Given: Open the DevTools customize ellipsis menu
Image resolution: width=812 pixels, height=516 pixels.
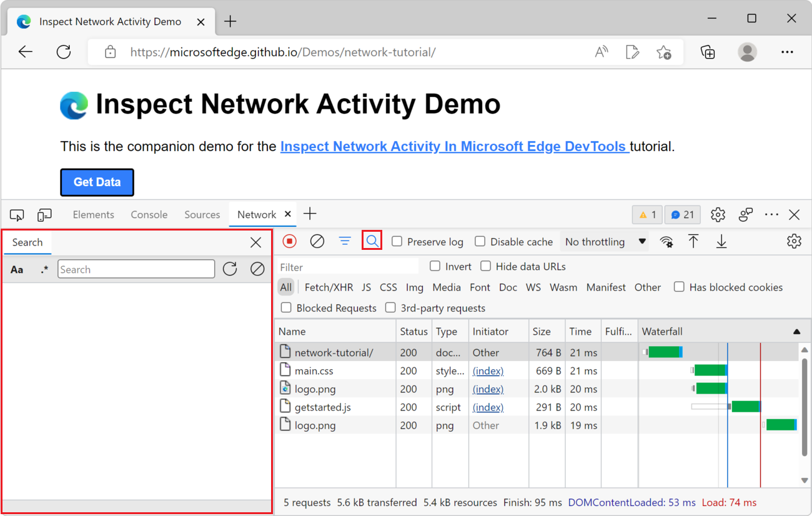Looking at the screenshot, I should coord(771,215).
